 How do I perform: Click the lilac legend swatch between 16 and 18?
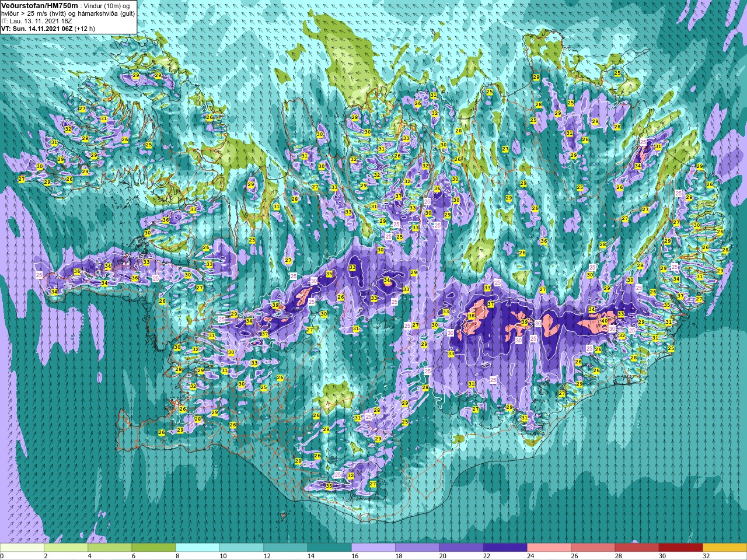click(373, 548)
